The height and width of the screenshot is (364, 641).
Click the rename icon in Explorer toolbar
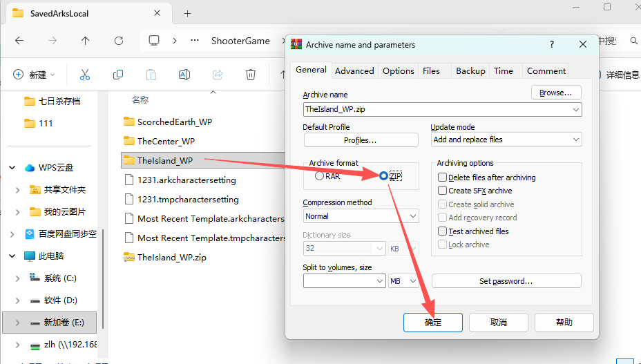click(x=184, y=75)
